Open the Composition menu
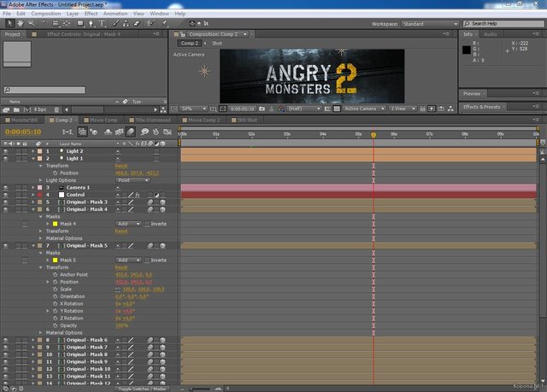The height and width of the screenshot is (392, 547). (45, 14)
